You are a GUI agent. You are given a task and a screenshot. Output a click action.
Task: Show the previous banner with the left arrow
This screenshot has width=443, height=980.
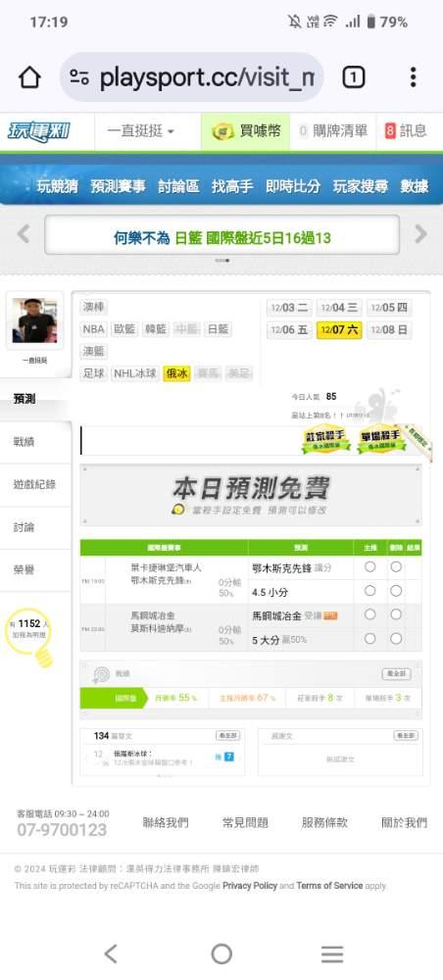24,234
